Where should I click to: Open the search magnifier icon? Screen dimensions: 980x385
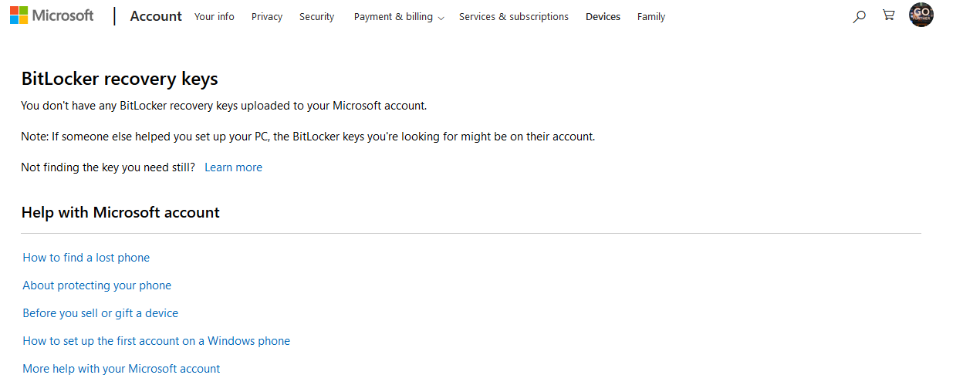click(x=859, y=16)
